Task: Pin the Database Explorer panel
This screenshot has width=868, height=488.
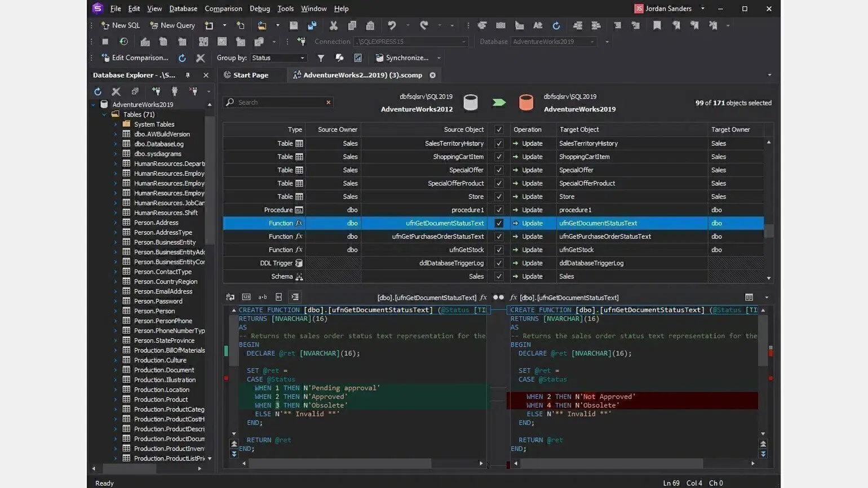Action: pyautogui.click(x=188, y=75)
